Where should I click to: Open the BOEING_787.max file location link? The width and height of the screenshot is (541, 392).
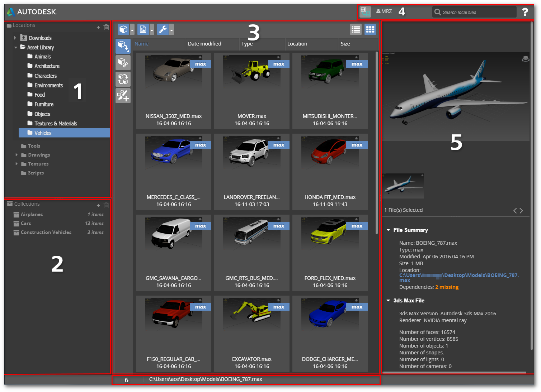click(459, 278)
